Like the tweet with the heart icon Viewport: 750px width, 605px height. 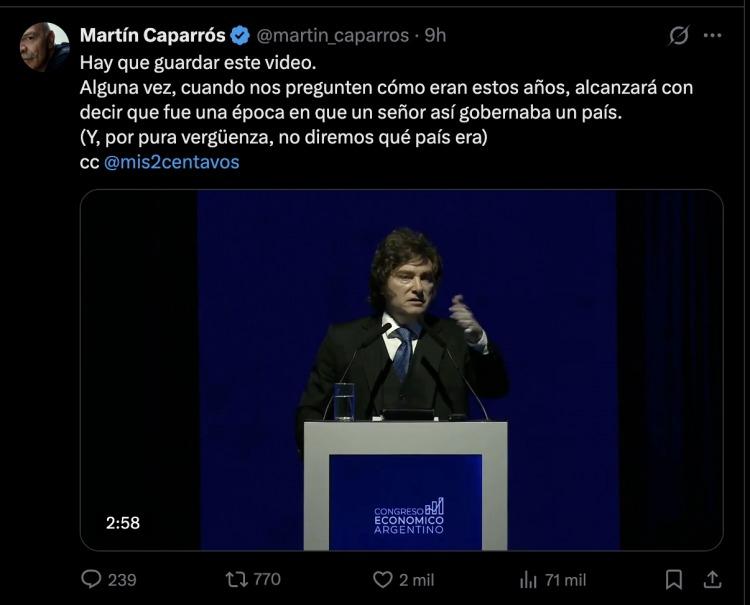(382, 579)
